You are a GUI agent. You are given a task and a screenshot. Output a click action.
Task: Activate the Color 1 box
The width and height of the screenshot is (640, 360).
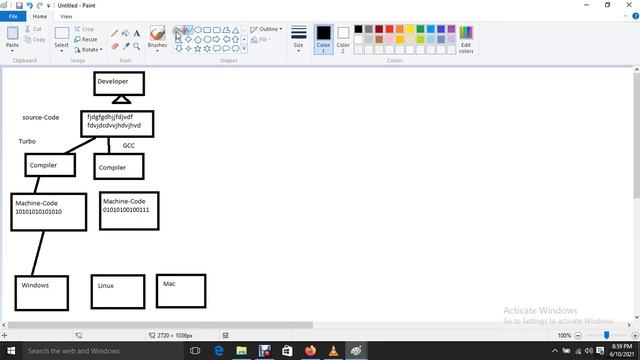[x=323, y=39]
